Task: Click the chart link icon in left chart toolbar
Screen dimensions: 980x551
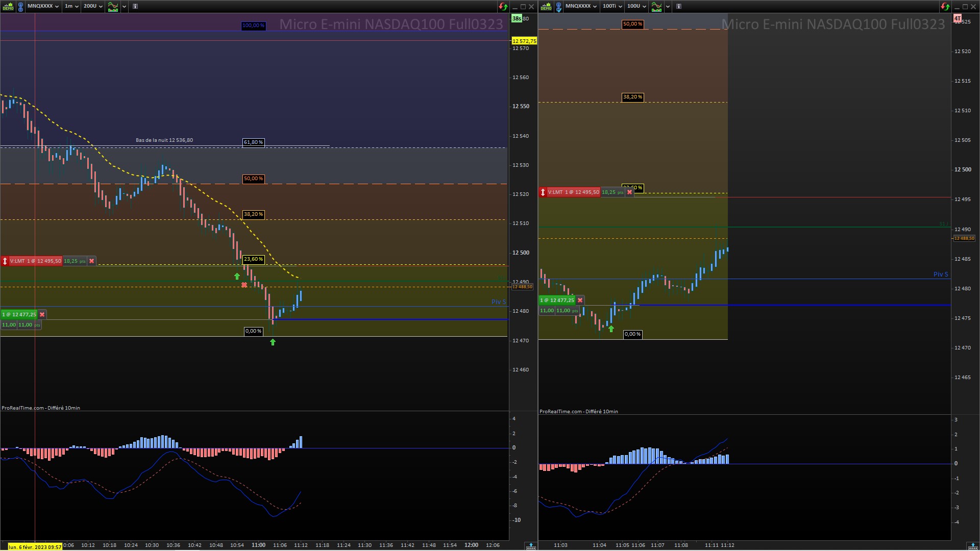Action: click(x=20, y=7)
